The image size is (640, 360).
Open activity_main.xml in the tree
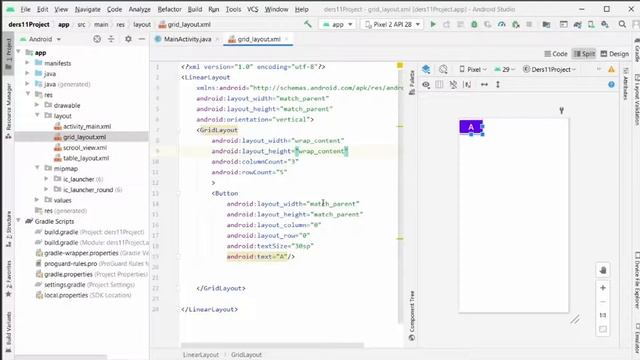tap(87, 126)
